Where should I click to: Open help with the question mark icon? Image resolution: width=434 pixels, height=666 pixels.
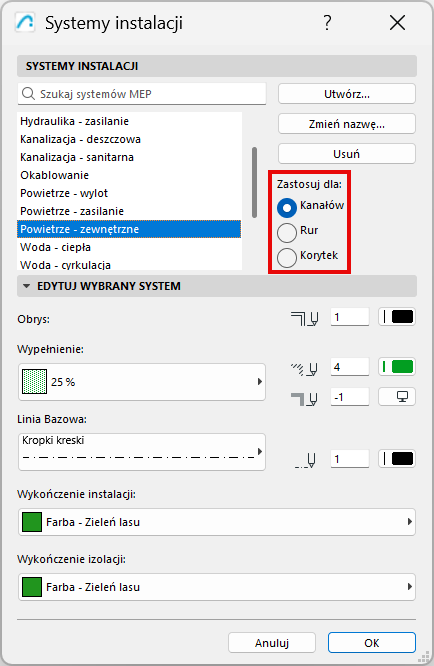tap(327, 23)
